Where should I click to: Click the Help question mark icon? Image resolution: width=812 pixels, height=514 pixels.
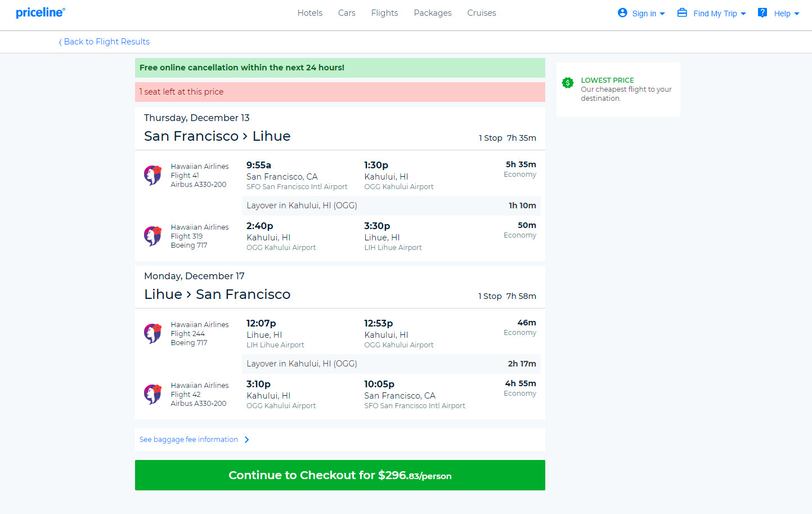click(762, 12)
